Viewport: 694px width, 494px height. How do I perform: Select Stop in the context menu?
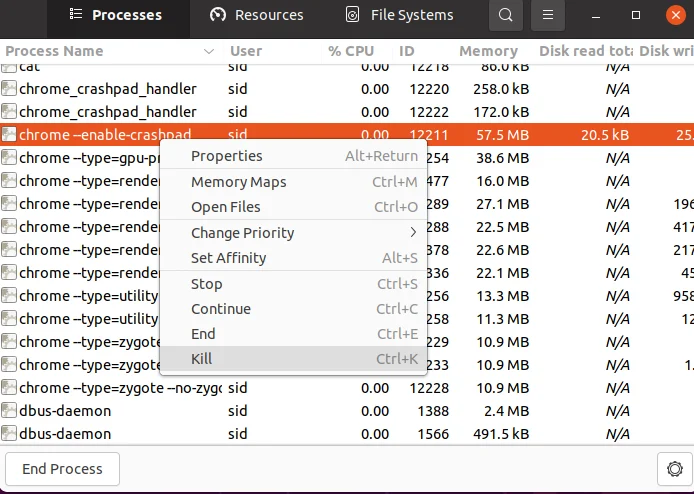293,284
